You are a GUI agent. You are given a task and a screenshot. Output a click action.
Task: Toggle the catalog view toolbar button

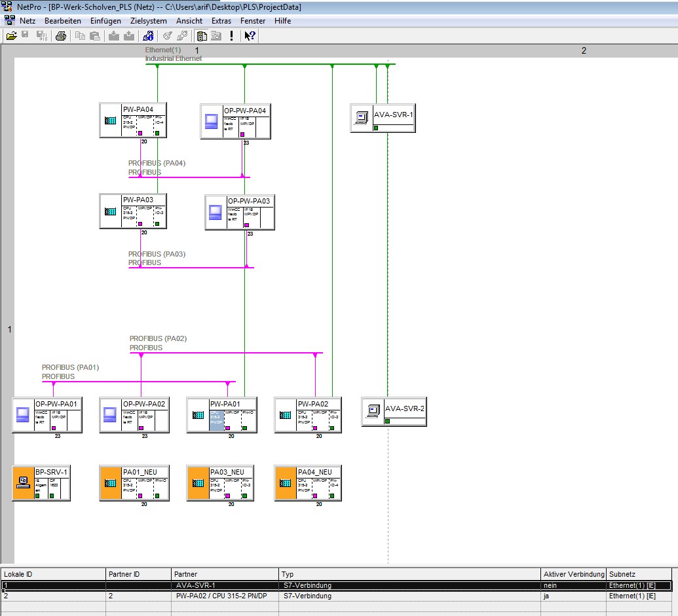[202, 36]
